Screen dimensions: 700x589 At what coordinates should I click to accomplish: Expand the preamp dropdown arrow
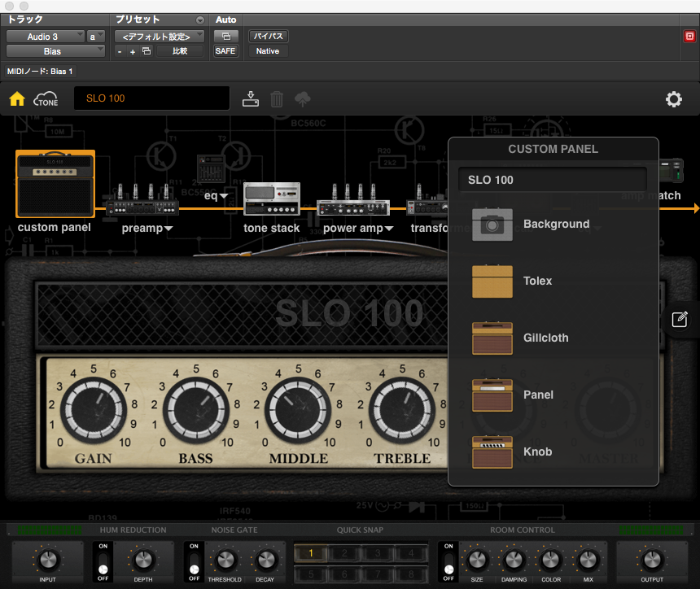(168, 229)
